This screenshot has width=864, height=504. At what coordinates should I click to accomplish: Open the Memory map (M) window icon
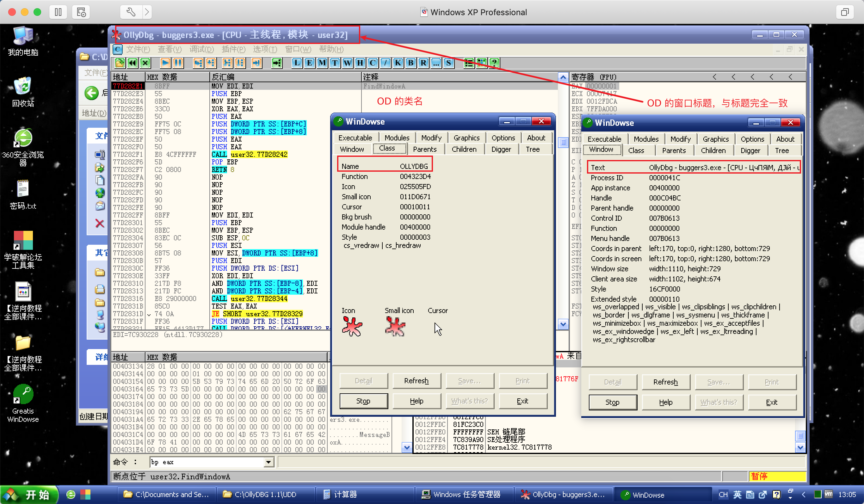[x=322, y=63]
